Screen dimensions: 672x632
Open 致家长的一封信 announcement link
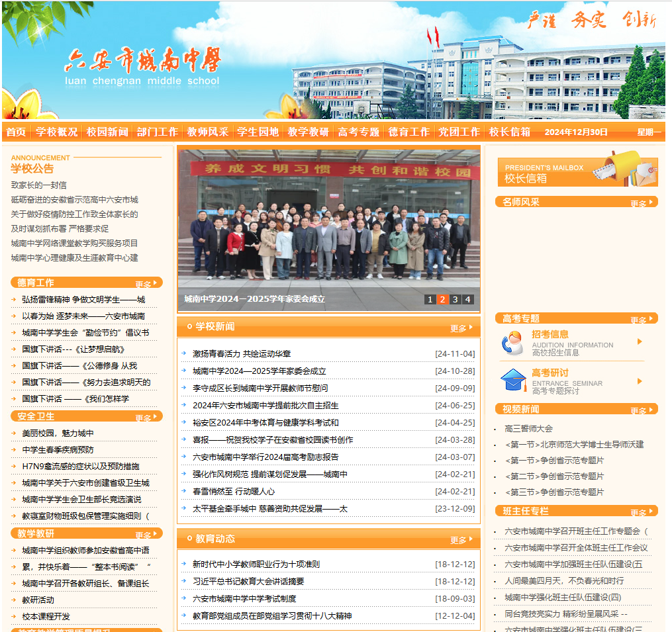point(38,185)
